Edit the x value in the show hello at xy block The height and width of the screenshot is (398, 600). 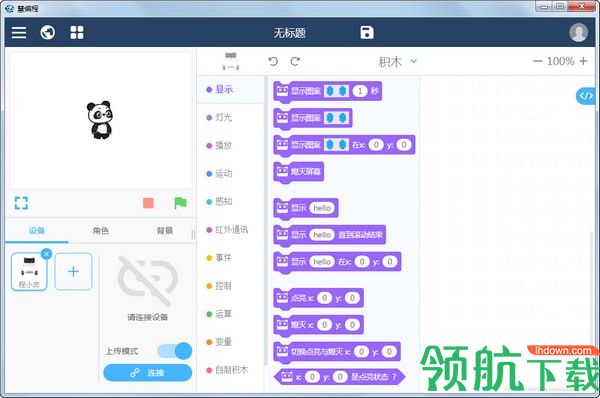(x=362, y=262)
